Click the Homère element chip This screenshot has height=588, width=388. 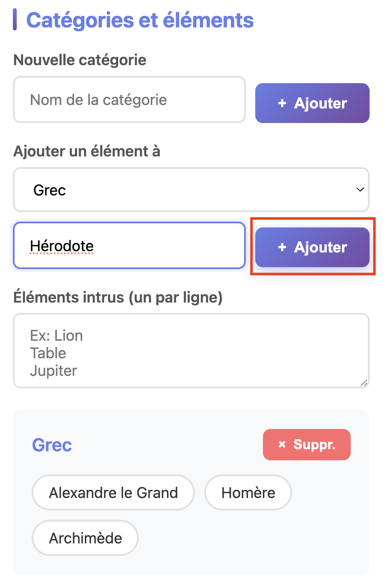248,493
